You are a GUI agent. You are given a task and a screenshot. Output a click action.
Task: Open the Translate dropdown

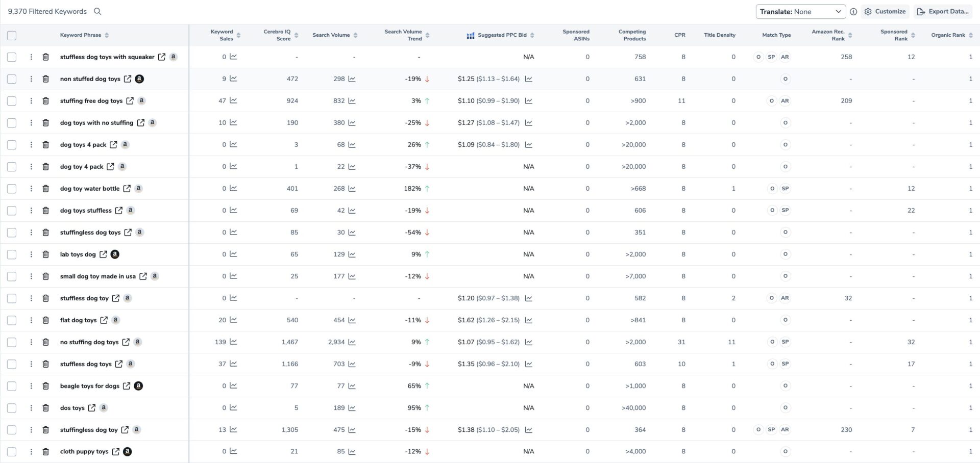click(800, 12)
